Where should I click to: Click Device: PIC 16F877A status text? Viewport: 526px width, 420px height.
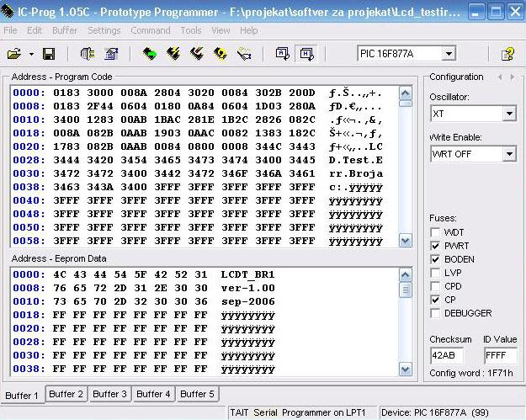[x=435, y=412]
